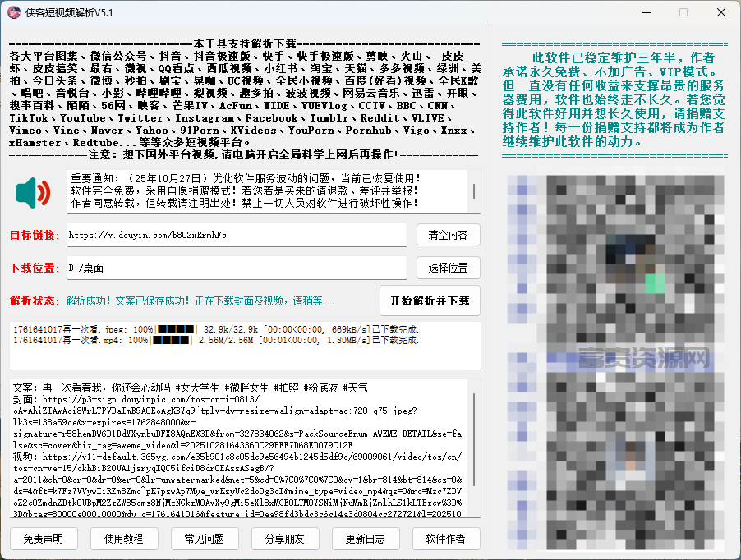741x560 pixels.
Task: Open the 免责声明 disclaimer
Action: 44,539
